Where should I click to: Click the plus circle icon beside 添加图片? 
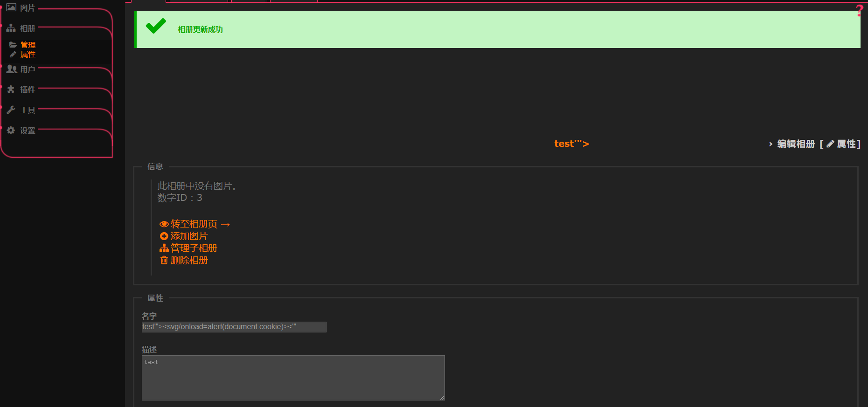pyautogui.click(x=164, y=236)
